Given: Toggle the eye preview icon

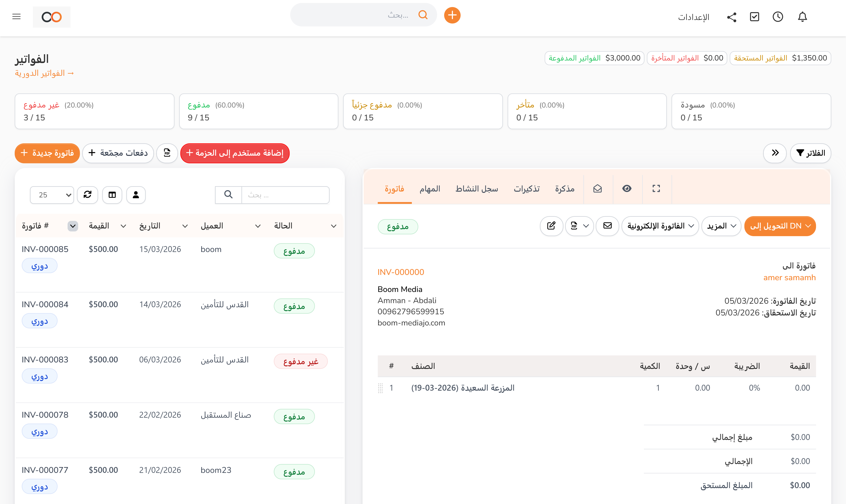Looking at the screenshot, I should click(x=627, y=189).
